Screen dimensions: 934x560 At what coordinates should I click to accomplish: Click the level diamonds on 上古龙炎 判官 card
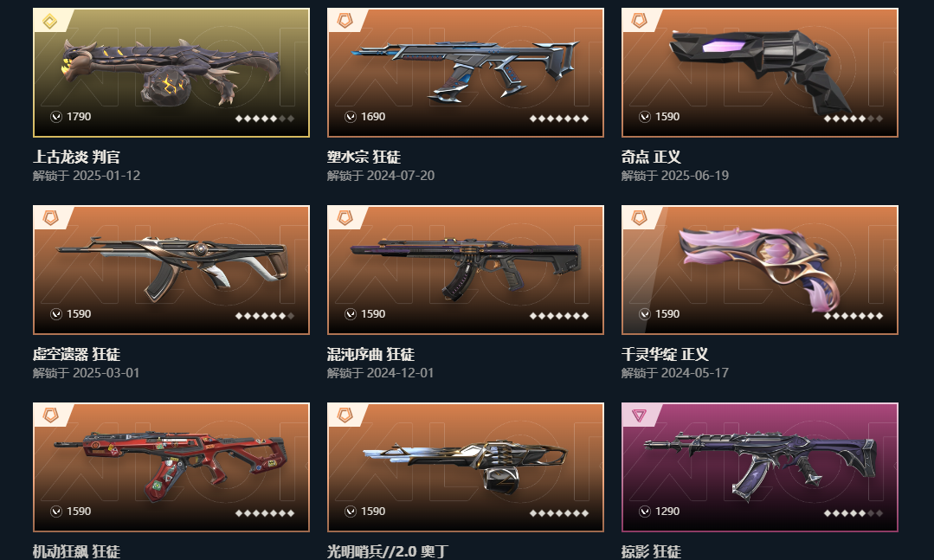(265, 119)
